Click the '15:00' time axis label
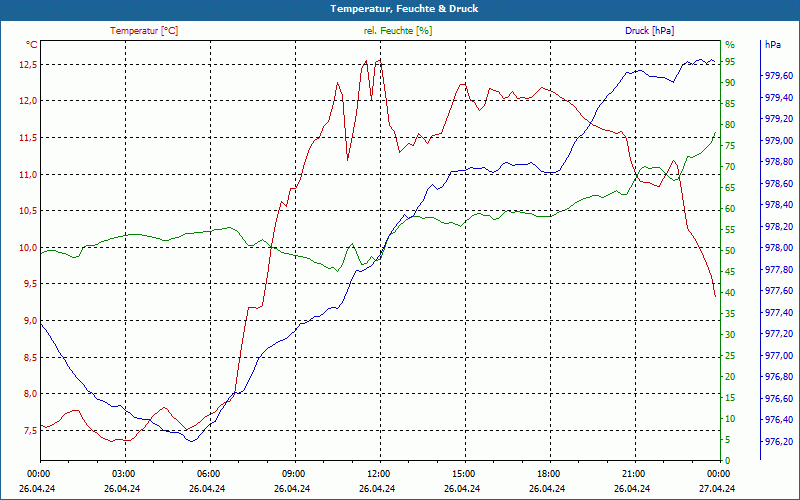The width and height of the screenshot is (800, 500). [x=462, y=473]
